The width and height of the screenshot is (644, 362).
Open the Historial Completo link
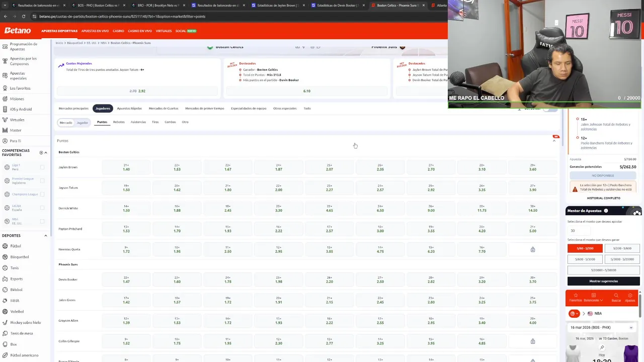point(604,198)
